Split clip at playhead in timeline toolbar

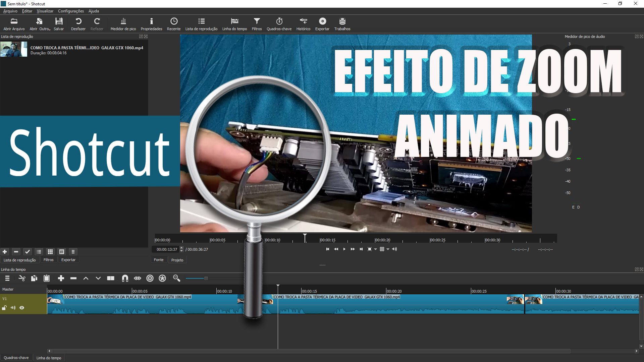coord(111,279)
